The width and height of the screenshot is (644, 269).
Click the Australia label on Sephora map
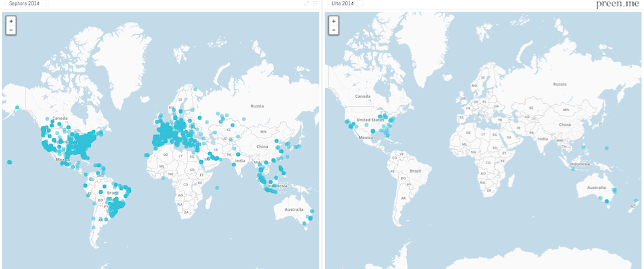[294, 209]
